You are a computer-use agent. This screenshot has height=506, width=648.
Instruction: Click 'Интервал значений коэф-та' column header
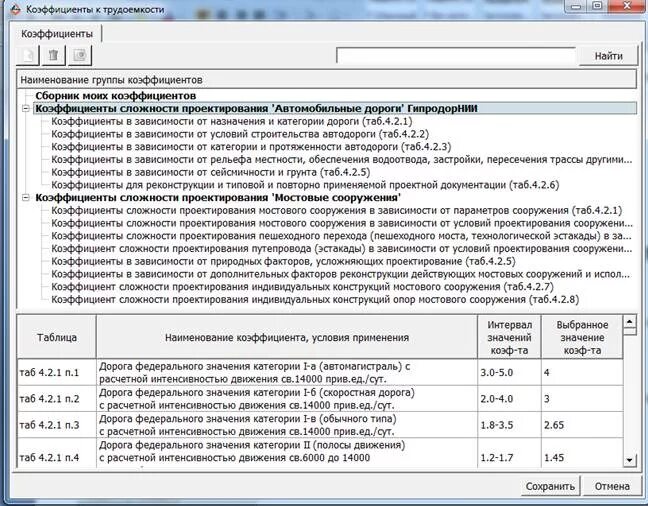coord(509,337)
